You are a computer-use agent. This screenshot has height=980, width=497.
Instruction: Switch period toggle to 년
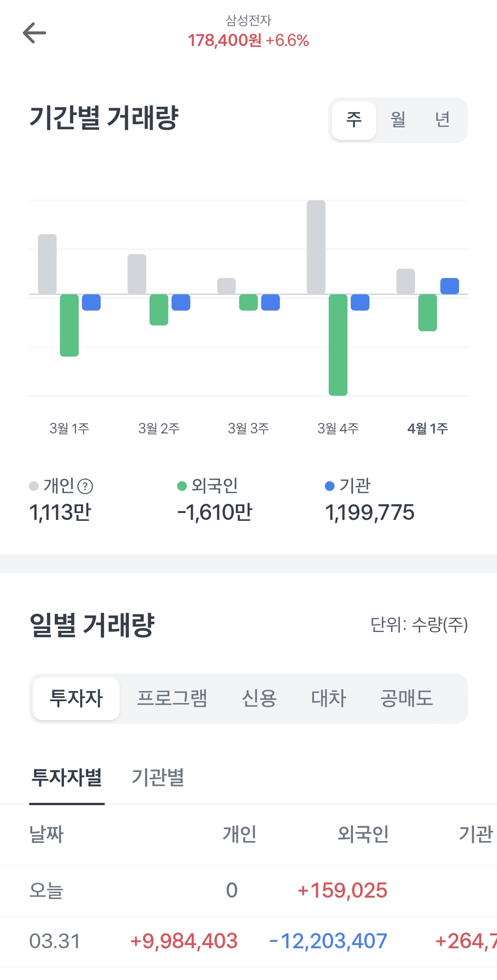coord(442,120)
